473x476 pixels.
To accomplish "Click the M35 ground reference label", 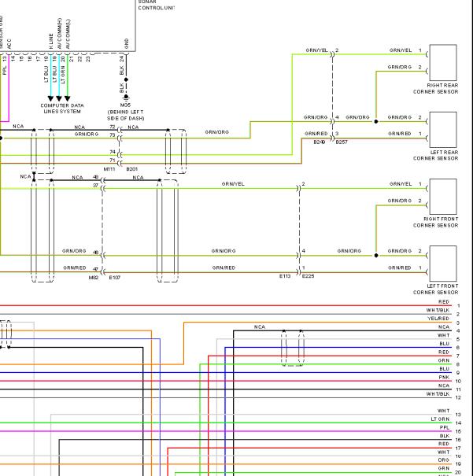I will (x=125, y=105).
